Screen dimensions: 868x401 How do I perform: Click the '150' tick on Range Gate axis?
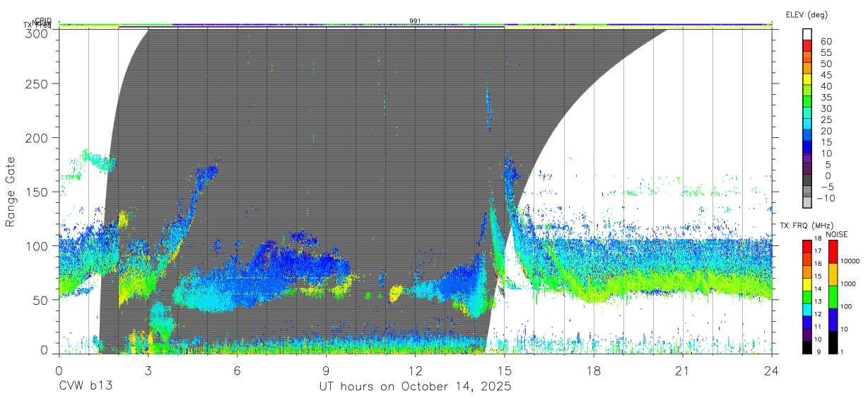[x=38, y=192]
